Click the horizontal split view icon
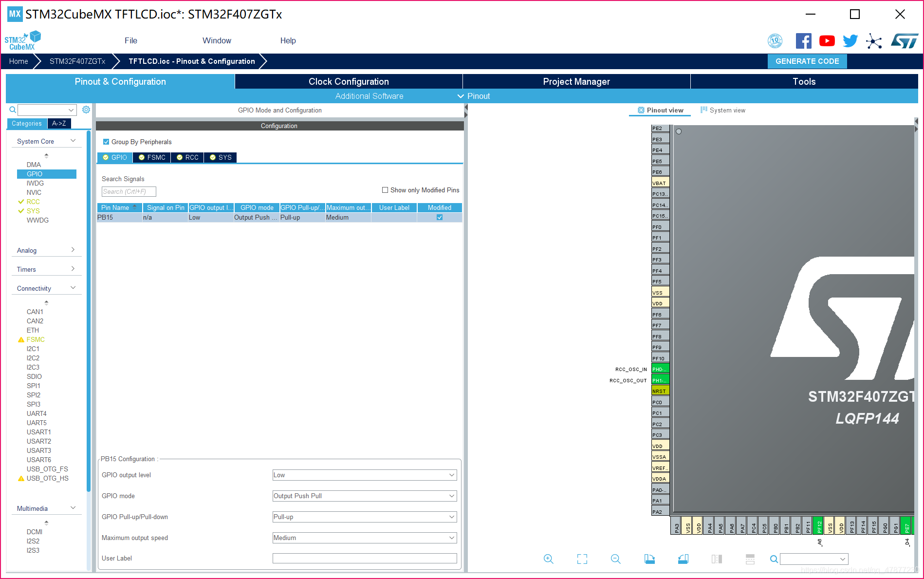 coord(750,559)
